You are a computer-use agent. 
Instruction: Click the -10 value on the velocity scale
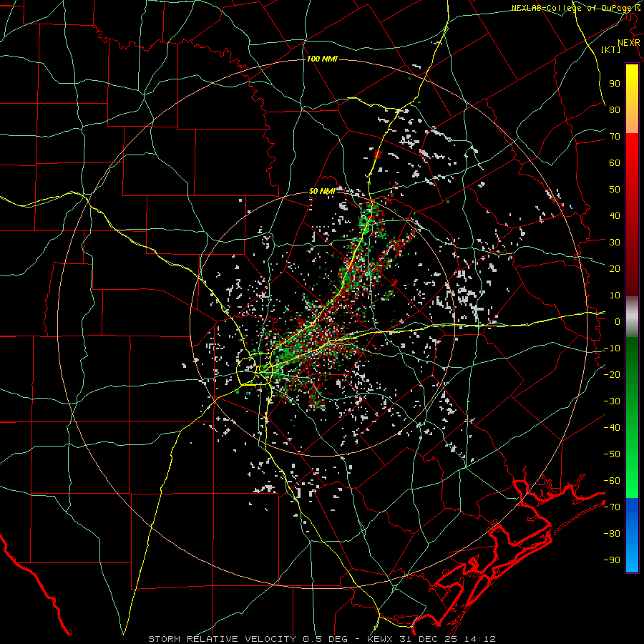pyautogui.click(x=612, y=348)
